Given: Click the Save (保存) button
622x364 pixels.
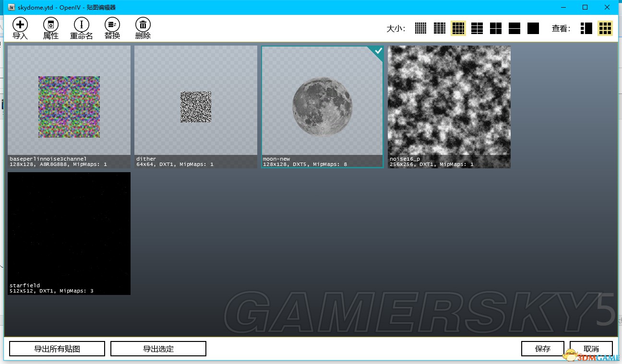Looking at the screenshot, I should coord(543,349).
